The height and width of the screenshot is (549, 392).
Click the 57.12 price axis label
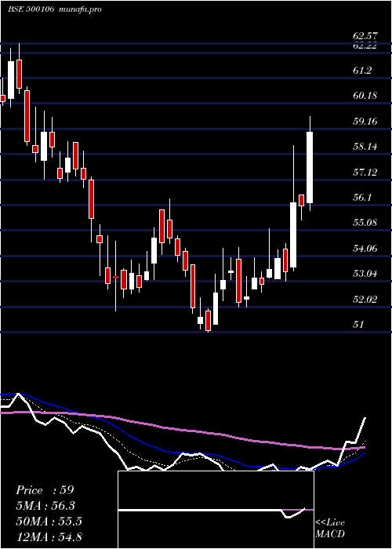(x=365, y=172)
